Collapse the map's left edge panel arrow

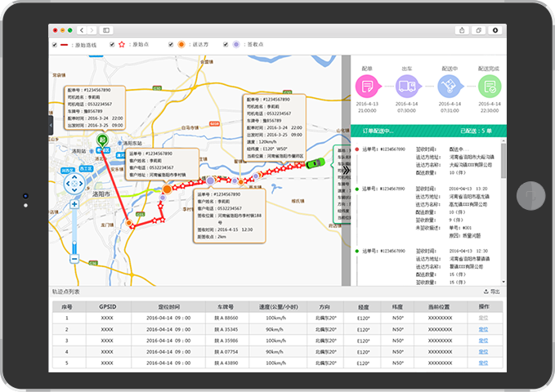pos(51,125)
